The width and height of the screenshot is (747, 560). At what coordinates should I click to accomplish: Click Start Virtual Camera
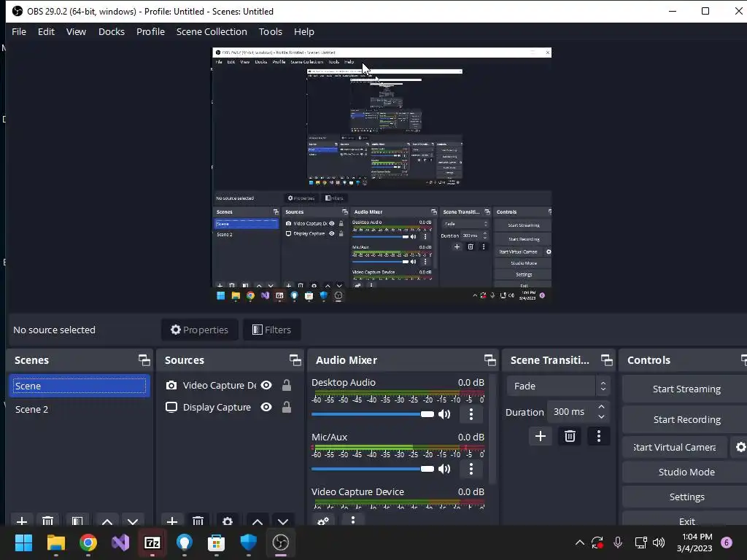675,447
